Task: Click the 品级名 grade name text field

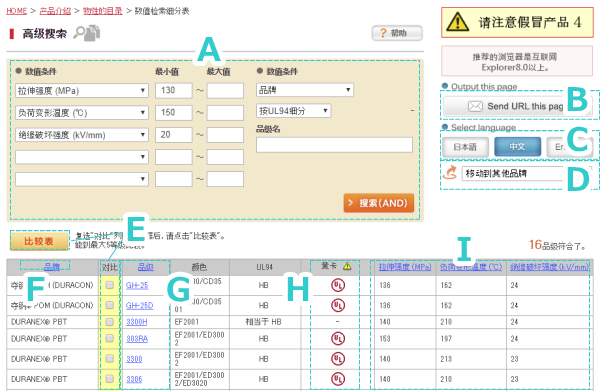Action: coord(334,145)
